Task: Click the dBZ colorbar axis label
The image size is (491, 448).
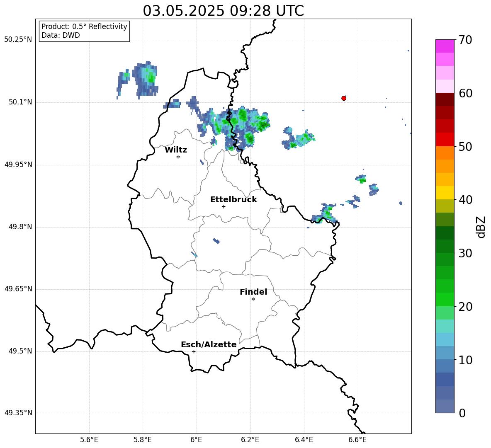Action: point(481,227)
